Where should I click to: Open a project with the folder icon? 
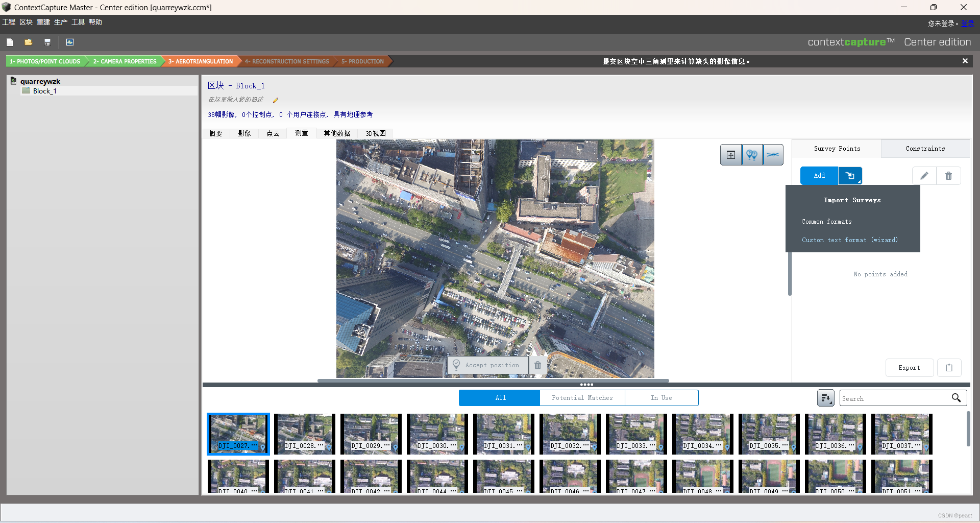point(28,42)
